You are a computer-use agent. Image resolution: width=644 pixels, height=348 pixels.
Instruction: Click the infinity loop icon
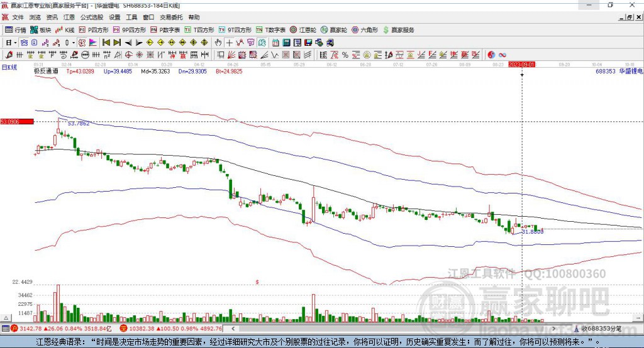click(502, 55)
